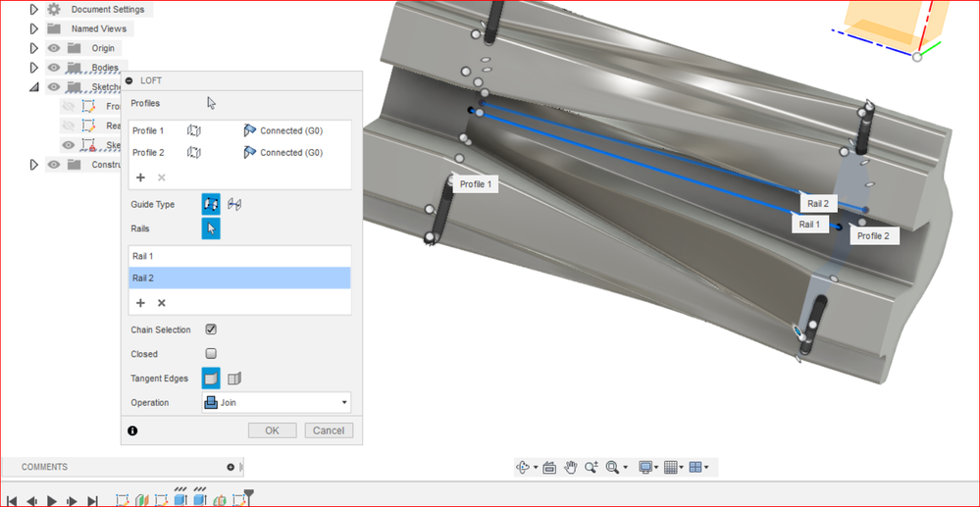Screen dimensions: 980x507
Task: Select Rail 1 in the rails list
Action: [239, 256]
